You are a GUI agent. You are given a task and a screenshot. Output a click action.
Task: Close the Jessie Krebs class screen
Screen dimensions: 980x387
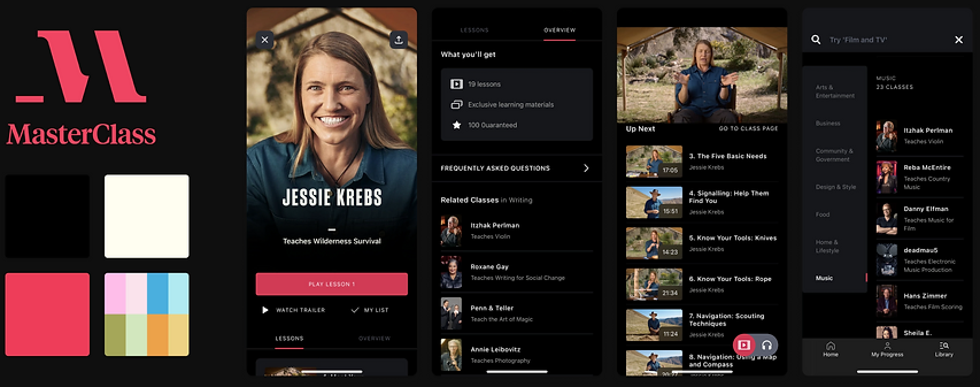coord(264,40)
